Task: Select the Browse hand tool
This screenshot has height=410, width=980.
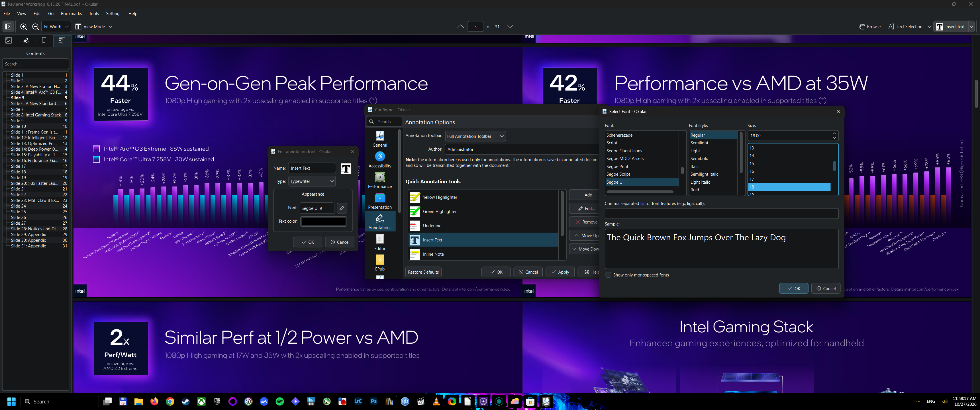Action: [x=870, y=27]
